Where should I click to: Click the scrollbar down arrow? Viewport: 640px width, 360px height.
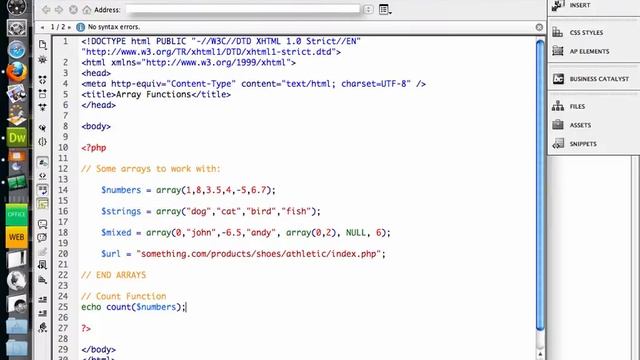[x=540, y=354]
